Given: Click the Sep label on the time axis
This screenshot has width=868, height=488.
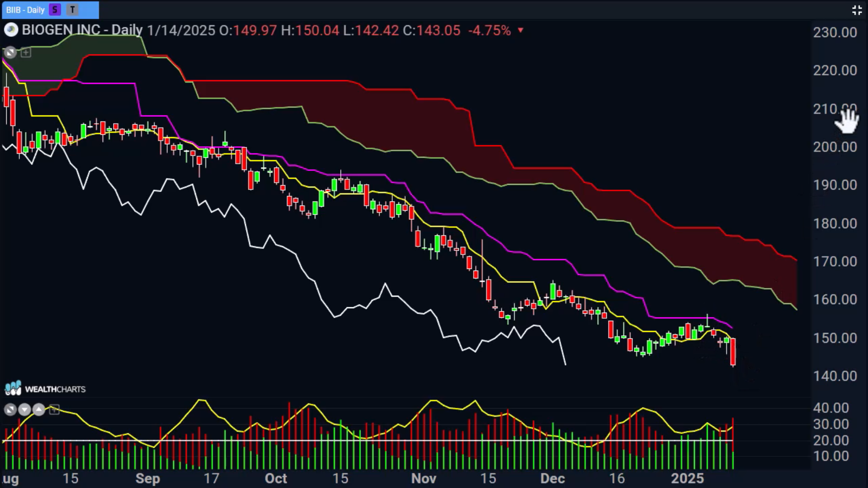Looking at the screenshot, I should (x=148, y=479).
